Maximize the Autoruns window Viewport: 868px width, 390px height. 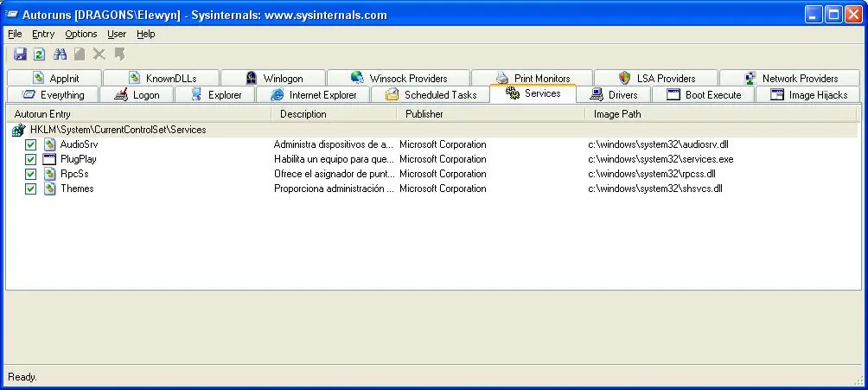coord(833,15)
